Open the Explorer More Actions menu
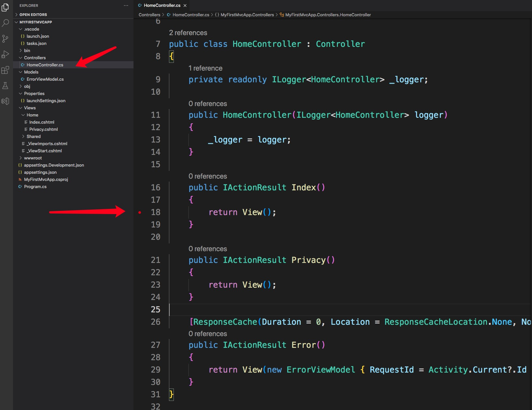532x410 pixels. [126, 6]
